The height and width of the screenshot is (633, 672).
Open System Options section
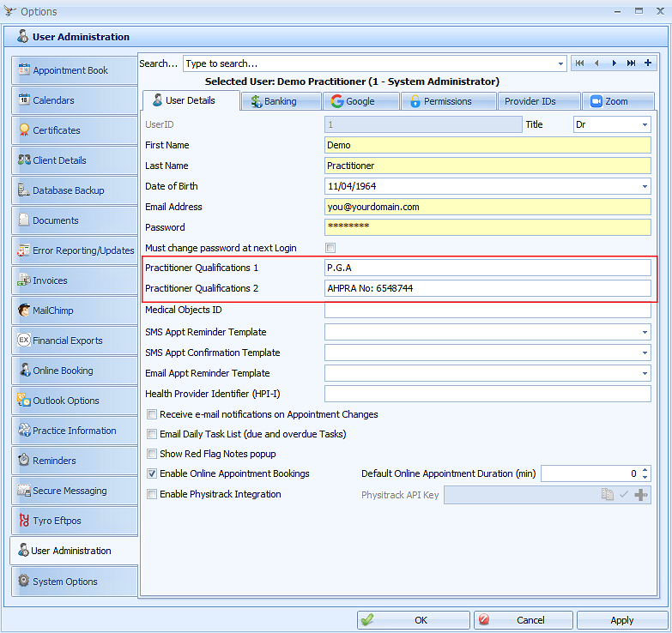pyautogui.click(x=74, y=582)
